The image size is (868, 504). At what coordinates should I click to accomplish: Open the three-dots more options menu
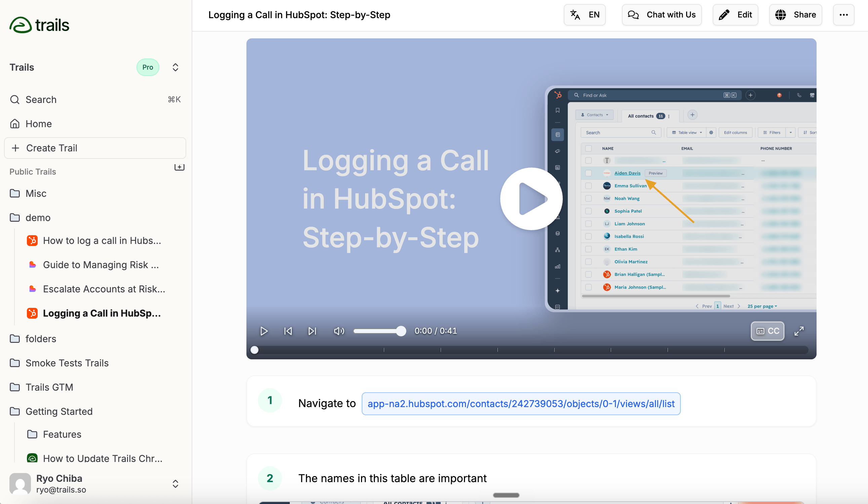(x=843, y=15)
